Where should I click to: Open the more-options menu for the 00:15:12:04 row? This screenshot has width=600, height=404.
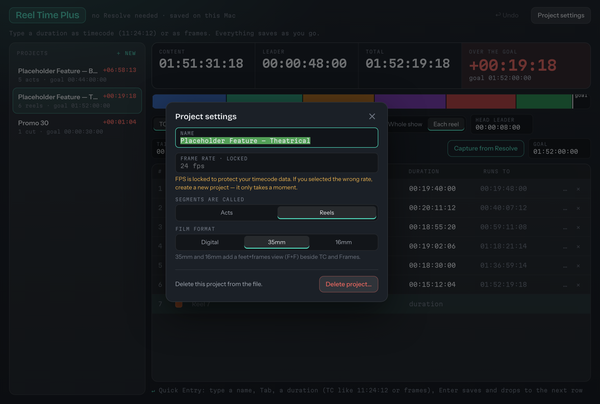pyautogui.click(x=565, y=285)
